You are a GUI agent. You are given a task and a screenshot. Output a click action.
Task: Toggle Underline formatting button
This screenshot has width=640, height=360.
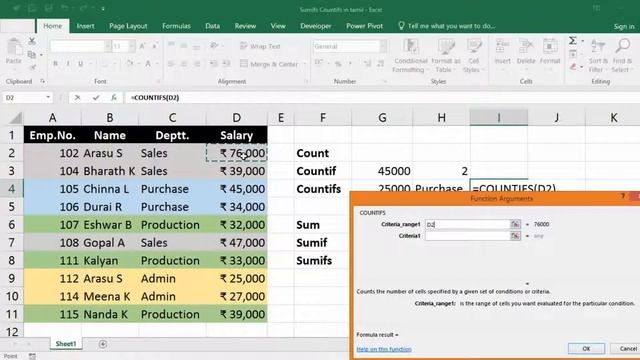click(x=81, y=64)
